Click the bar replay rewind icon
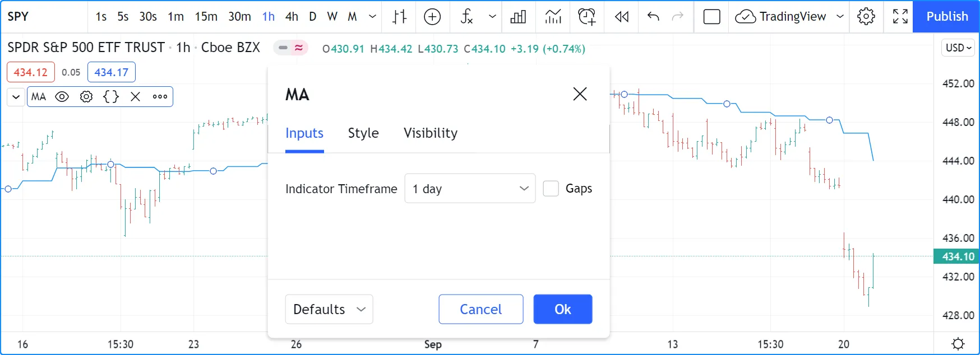980x355 pixels. pyautogui.click(x=621, y=17)
